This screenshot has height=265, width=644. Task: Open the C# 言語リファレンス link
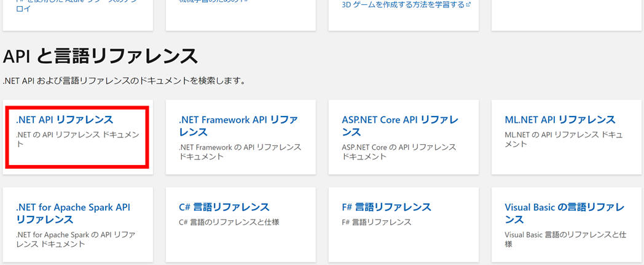[x=224, y=207]
